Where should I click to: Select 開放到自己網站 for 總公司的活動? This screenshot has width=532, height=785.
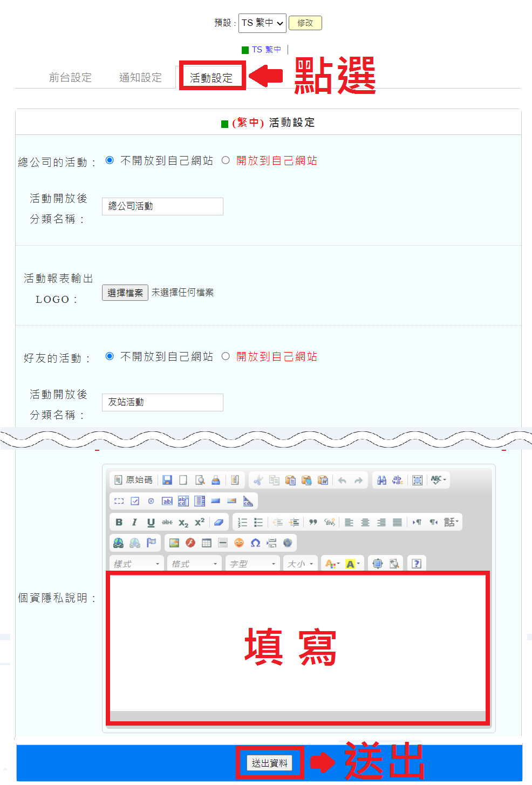226,160
